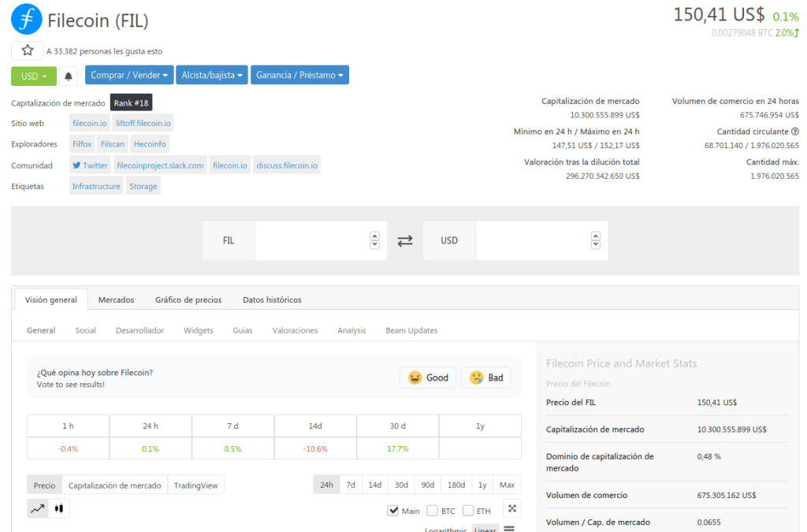
Task: Open the Datos históricos tab
Action: (x=272, y=299)
